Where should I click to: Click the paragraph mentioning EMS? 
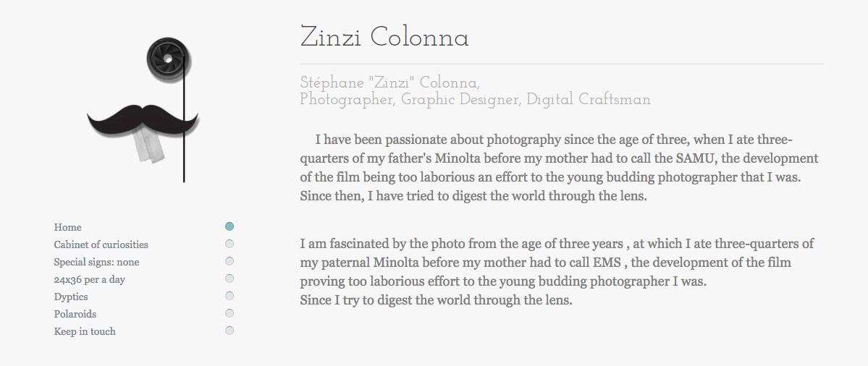557,272
